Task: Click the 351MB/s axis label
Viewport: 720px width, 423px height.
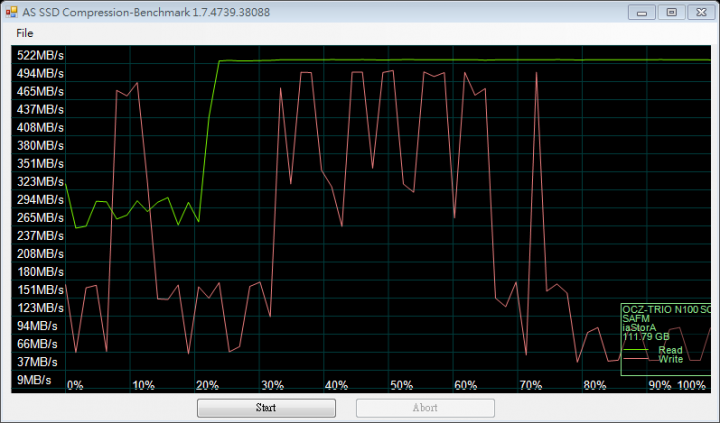Action: [40, 164]
